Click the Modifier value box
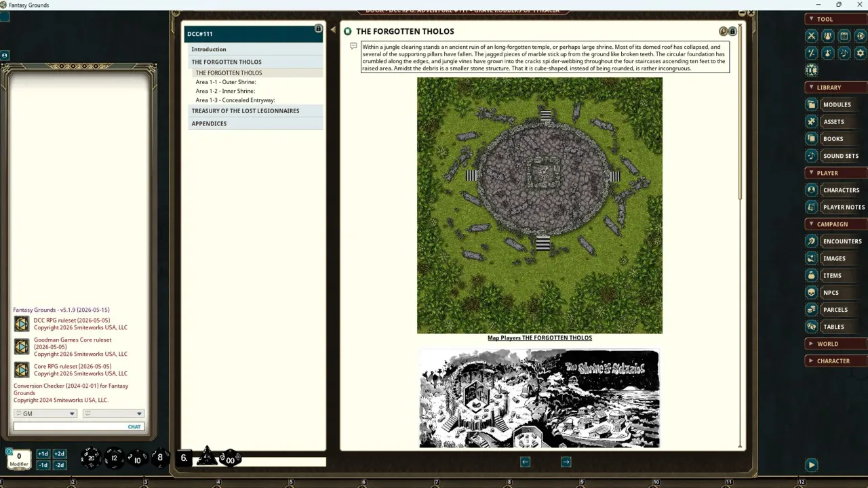The width and height of the screenshot is (868, 488). point(19,458)
